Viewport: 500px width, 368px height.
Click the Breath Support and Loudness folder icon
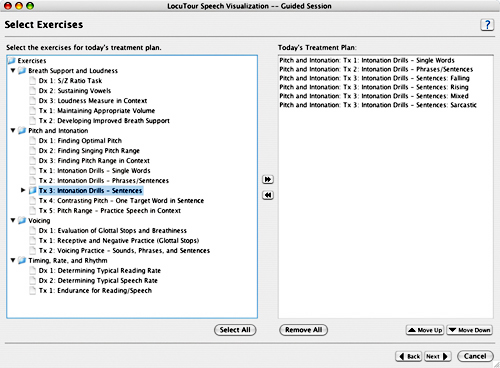point(22,71)
